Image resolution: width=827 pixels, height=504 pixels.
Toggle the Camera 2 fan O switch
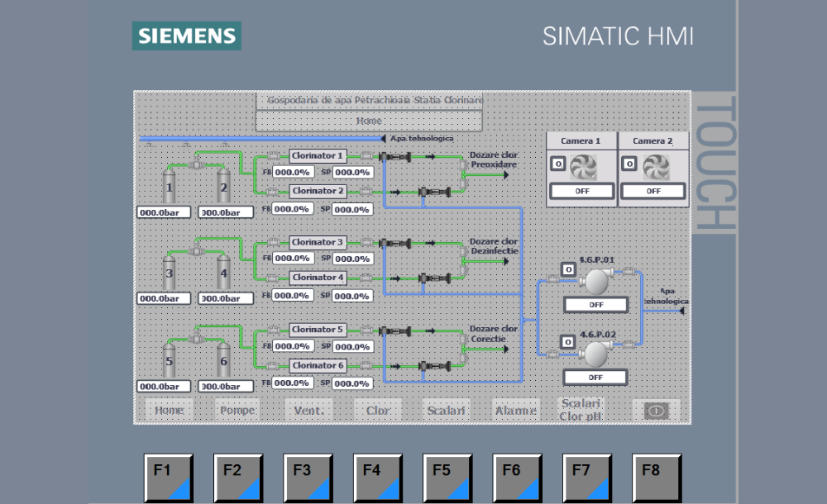(629, 164)
